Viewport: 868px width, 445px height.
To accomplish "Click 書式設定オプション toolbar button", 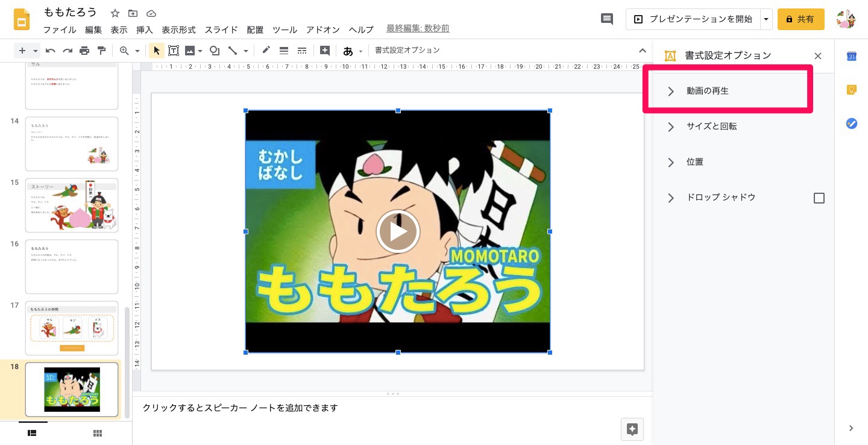I will point(407,51).
